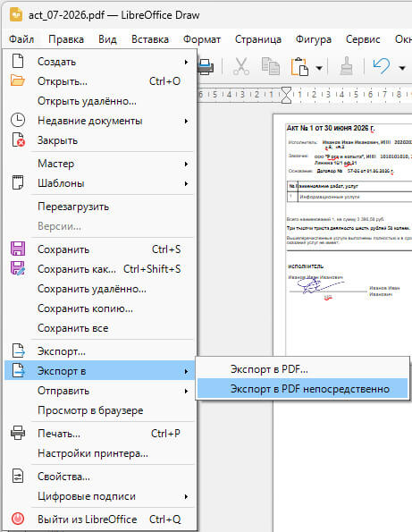Click the power icon beside Выйти из LibreOffice

point(18,519)
